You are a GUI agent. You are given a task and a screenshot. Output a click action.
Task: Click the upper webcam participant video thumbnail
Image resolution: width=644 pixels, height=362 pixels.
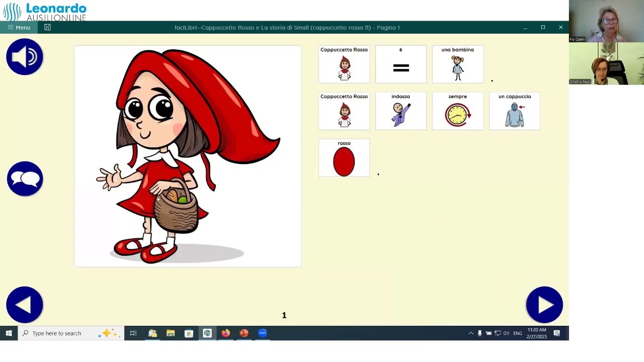(606, 21)
